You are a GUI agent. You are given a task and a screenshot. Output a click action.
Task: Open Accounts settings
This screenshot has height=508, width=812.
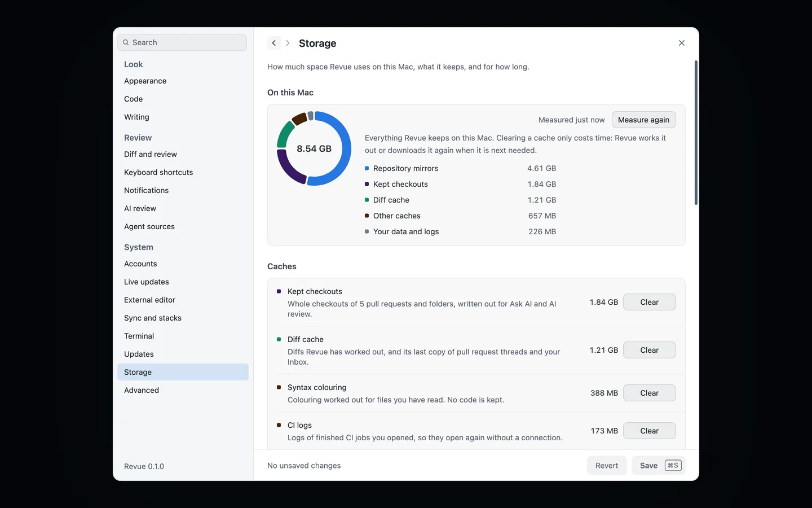(183, 264)
